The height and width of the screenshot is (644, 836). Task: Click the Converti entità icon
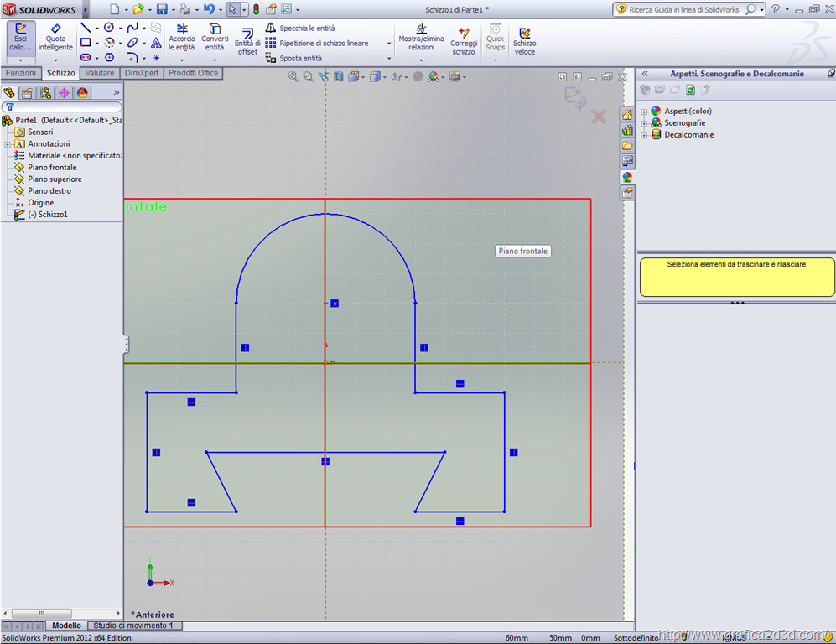tap(215, 38)
